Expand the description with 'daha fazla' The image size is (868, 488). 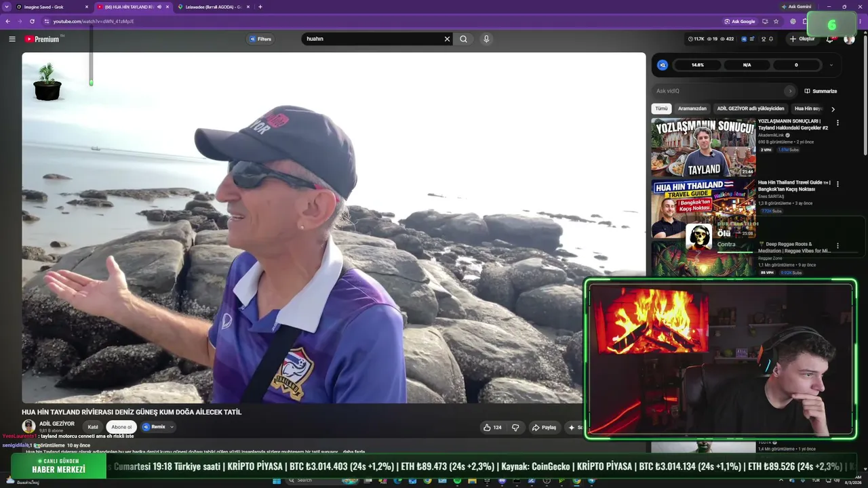[354, 452]
